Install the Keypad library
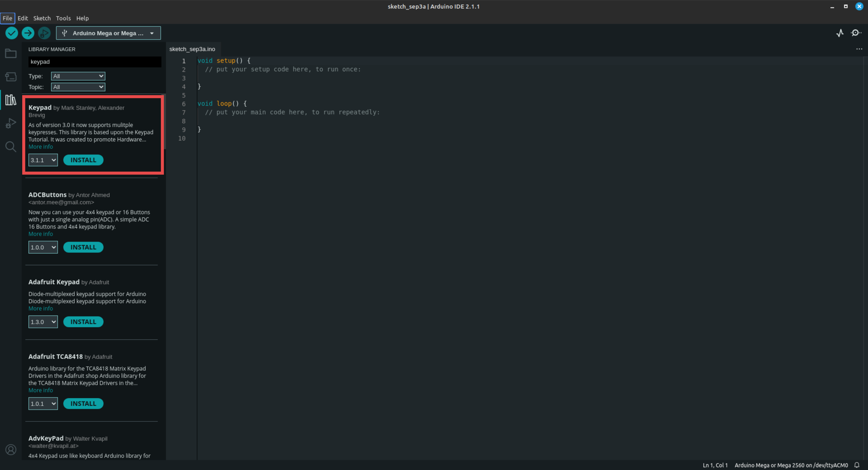This screenshot has width=868, height=470. point(83,160)
